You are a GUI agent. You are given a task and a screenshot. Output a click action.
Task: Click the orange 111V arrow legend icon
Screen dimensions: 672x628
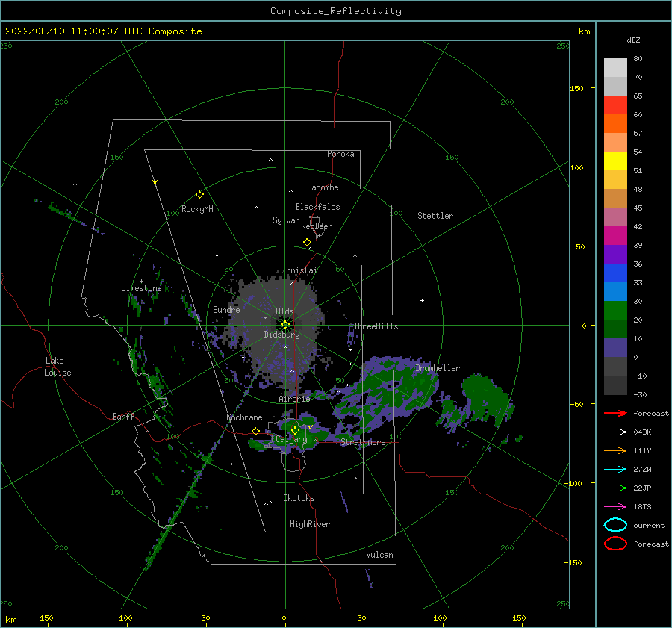(615, 450)
